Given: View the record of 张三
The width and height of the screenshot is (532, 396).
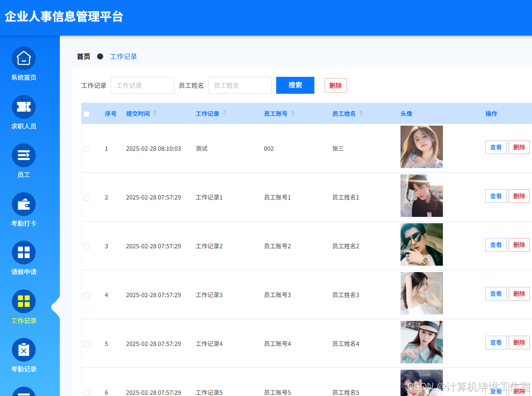Looking at the screenshot, I should tap(496, 147).
